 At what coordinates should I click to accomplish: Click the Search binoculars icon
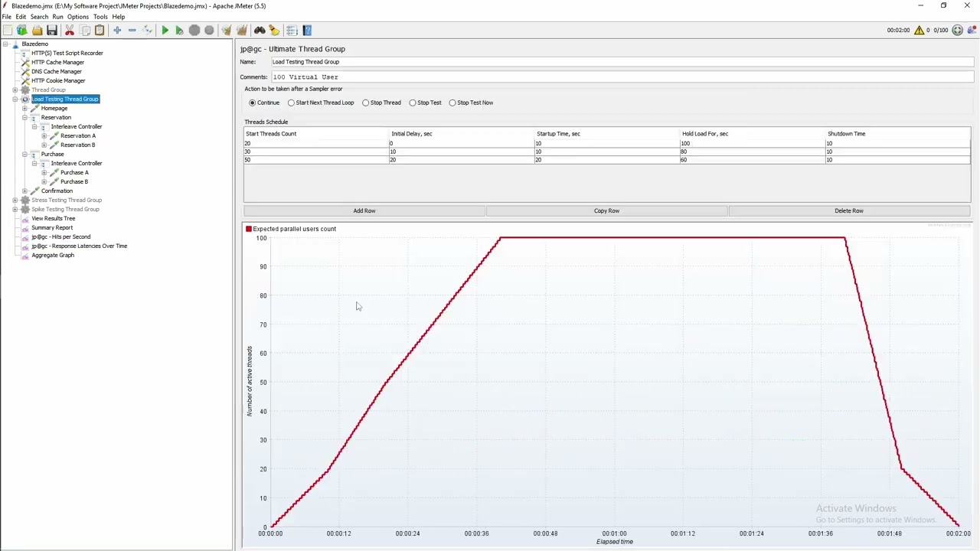click(260, 31)
